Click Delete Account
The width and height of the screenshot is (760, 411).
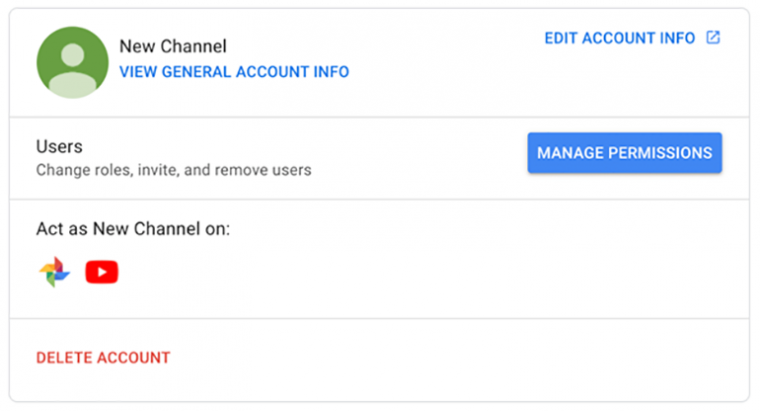[103, 358]
